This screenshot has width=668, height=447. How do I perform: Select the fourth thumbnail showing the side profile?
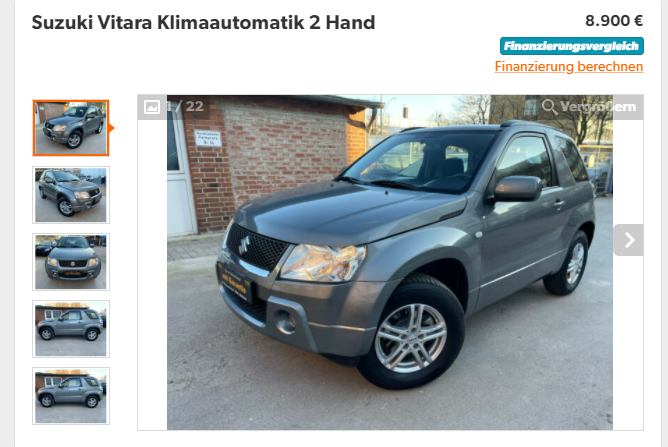[71, 329]
